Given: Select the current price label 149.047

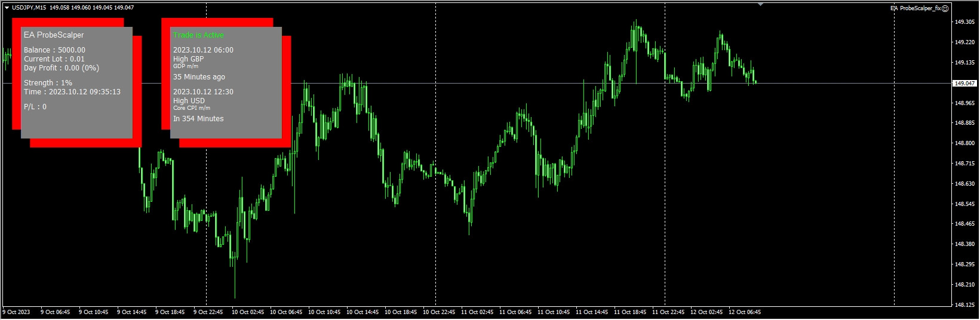Looking at the screenshot, I should 965,84.
